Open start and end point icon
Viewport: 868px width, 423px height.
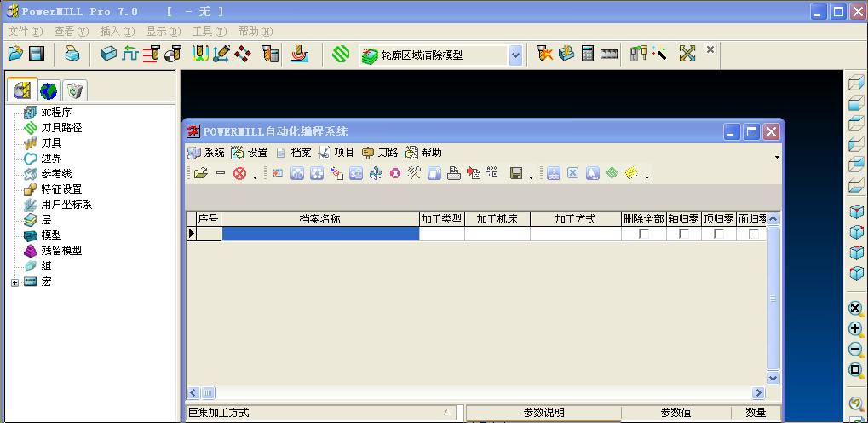(x=173, y=54)
